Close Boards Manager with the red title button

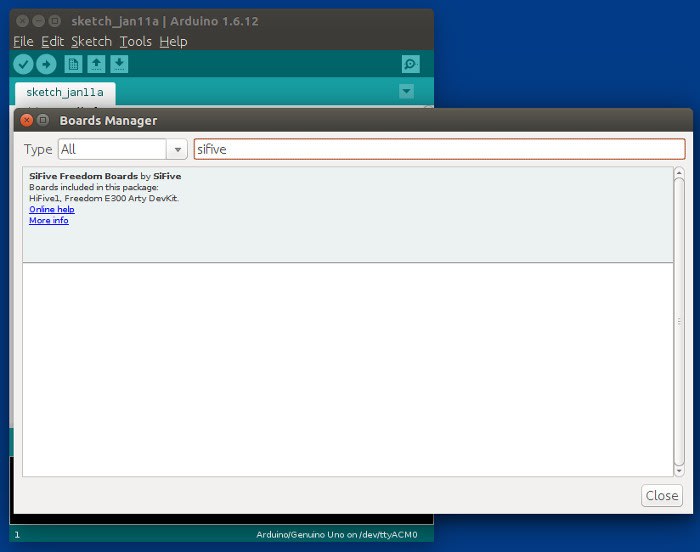27,120
